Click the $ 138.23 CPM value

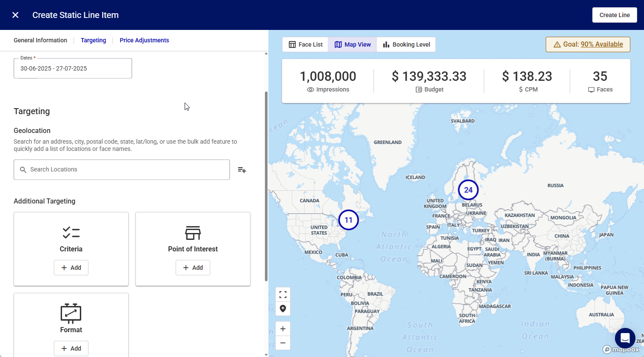[527, 76]
